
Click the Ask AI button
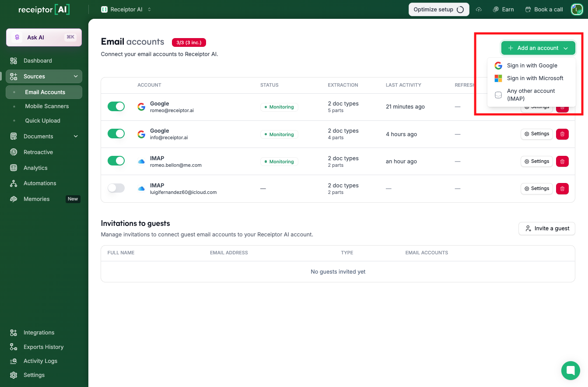click(44, 38)
